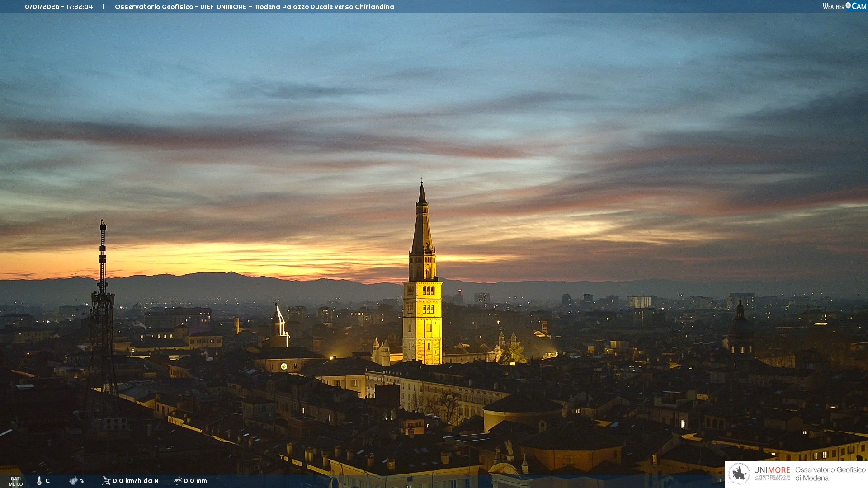Click the UNIMORE horseman seal logo
The image size is (868, 488).
click(739, 474)
